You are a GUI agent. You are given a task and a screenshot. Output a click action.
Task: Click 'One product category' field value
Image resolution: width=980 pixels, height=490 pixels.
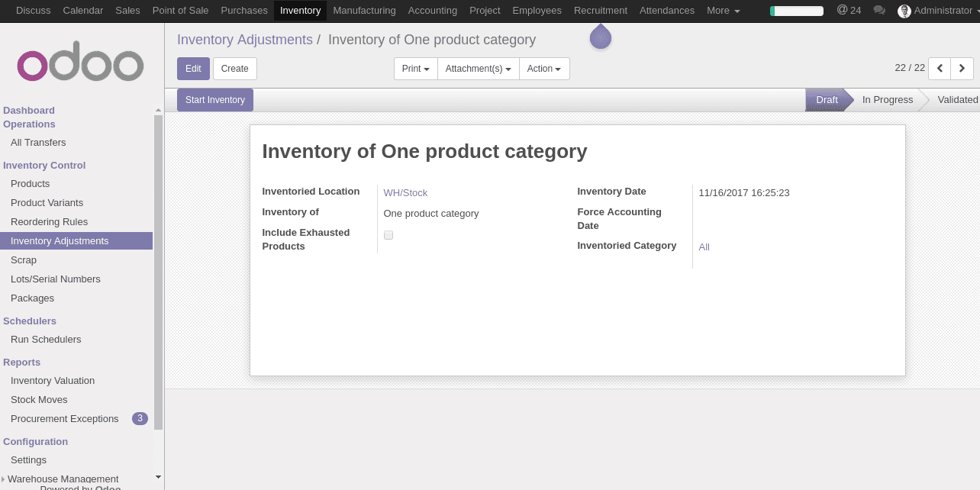(x=431, y=214)
